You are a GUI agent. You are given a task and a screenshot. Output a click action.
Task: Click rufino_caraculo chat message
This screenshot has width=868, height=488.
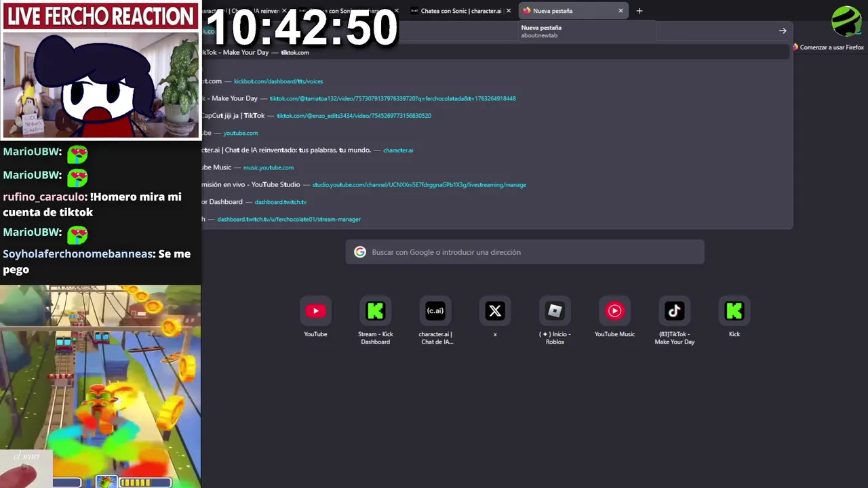(94, 205)
